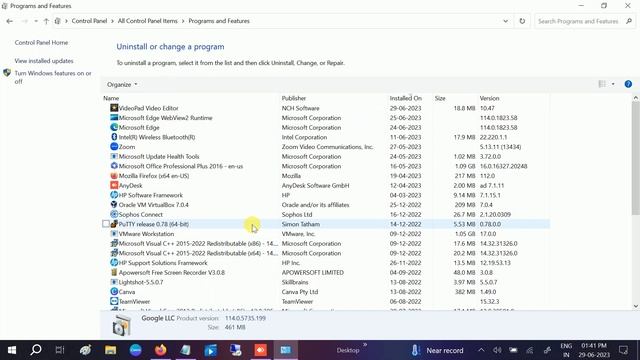This screenshot has width=640, height=360.
Task: Click the scrollbar down arrow of the list
Action: point(636,306)
